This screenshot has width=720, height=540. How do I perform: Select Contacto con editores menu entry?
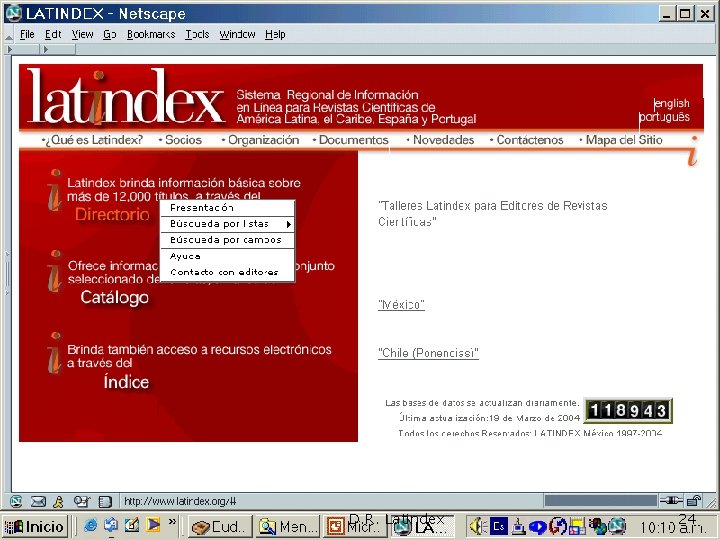tap(227, 272)
